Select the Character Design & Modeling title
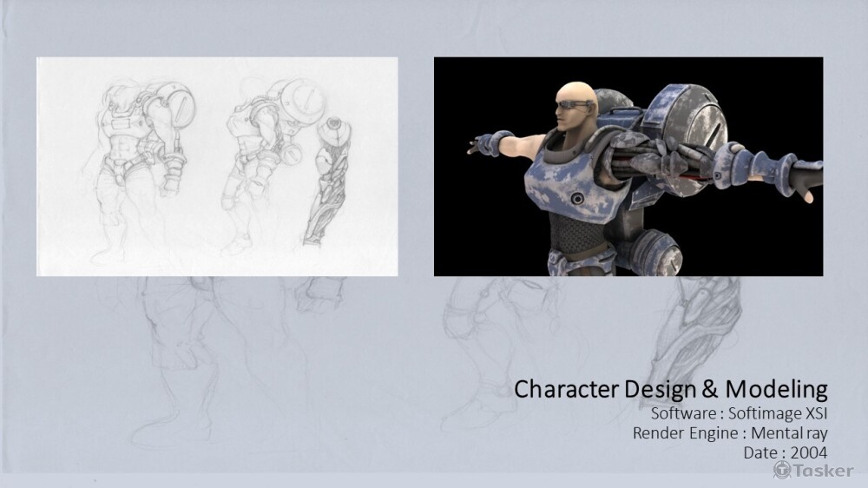Image resolution: width=868 pixels, height=488 pixels. (x=671, y=389)
